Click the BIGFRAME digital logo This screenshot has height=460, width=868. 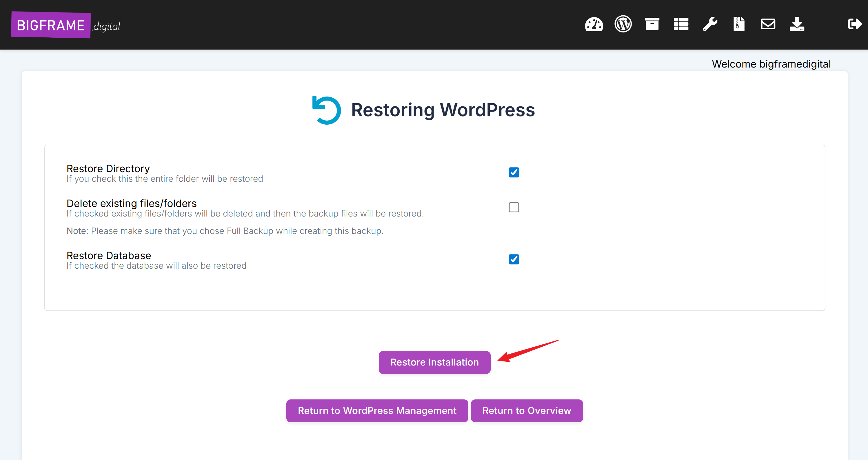(66, 25)
